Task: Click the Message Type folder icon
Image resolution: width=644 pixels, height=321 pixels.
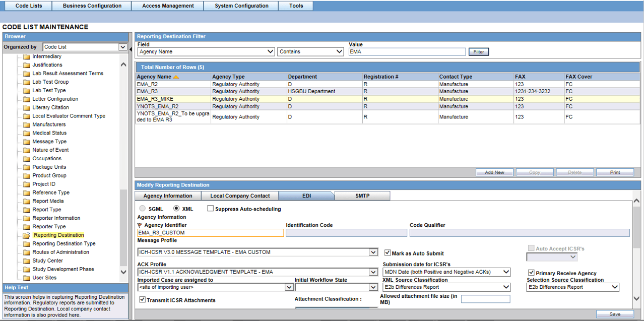Action: [26, 142]
